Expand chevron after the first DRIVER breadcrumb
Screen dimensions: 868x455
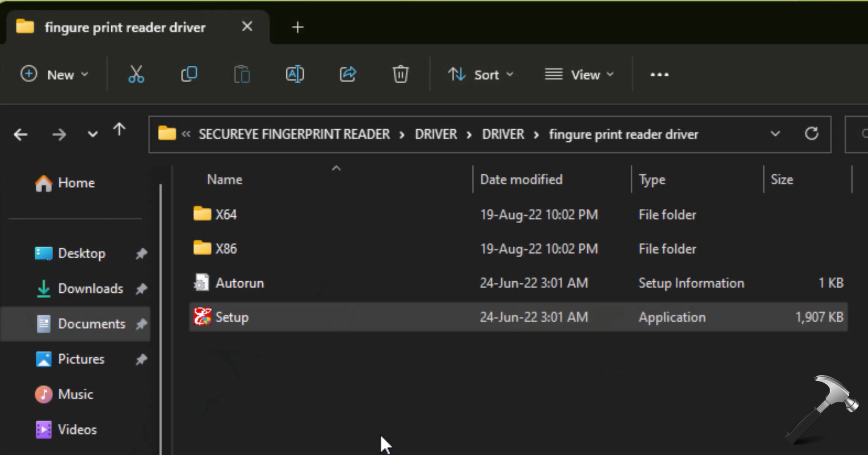point(469,135)
